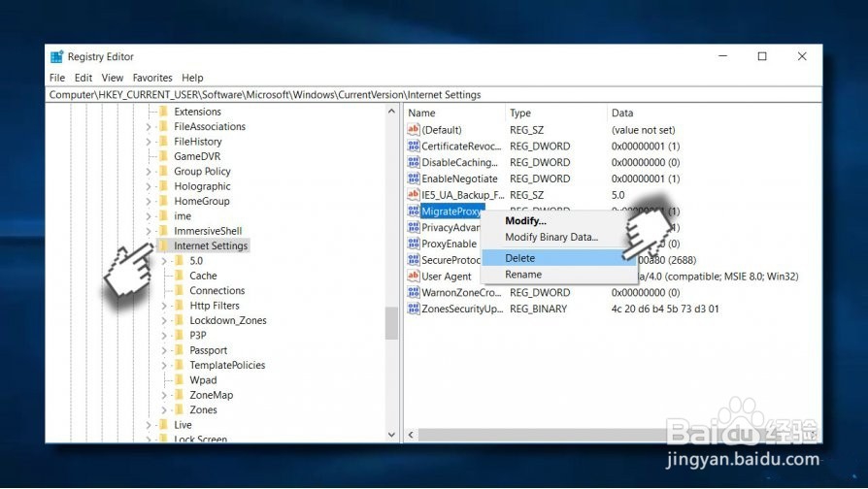Click the Wpad folder icon
Image resolution: width=868 pixels, height=489 pixels.
[x=179, y=380]
